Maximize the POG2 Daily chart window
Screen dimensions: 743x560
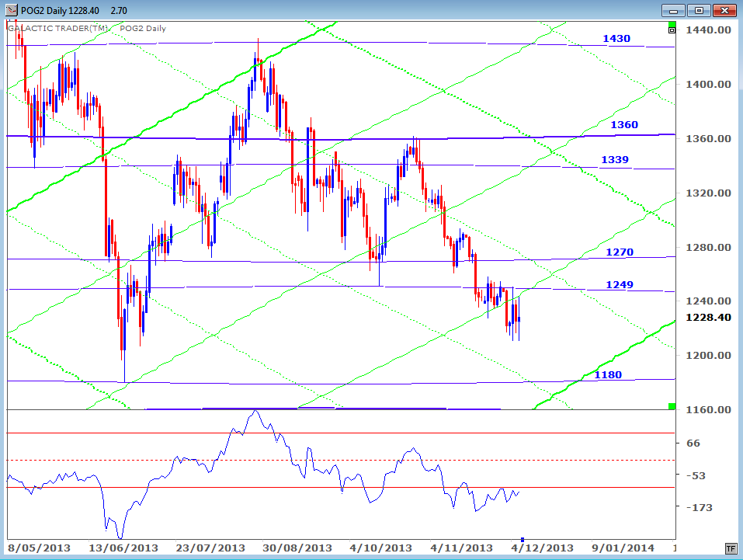[698, 10]
